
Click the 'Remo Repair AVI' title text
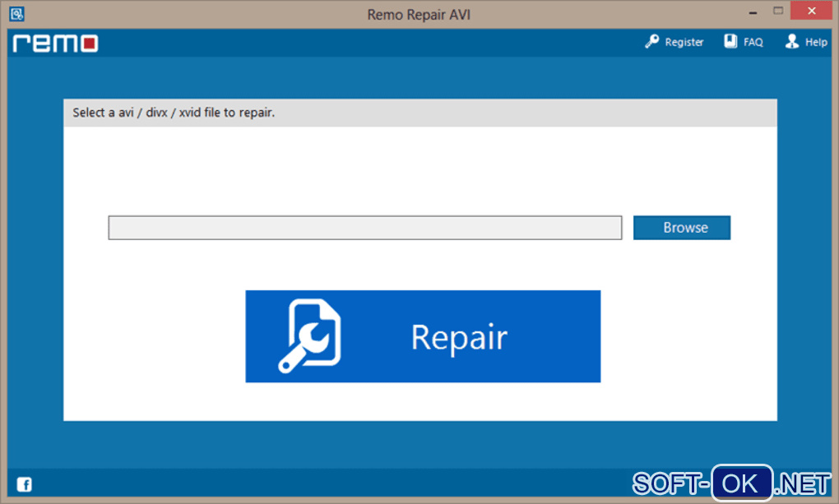(419, 15)
